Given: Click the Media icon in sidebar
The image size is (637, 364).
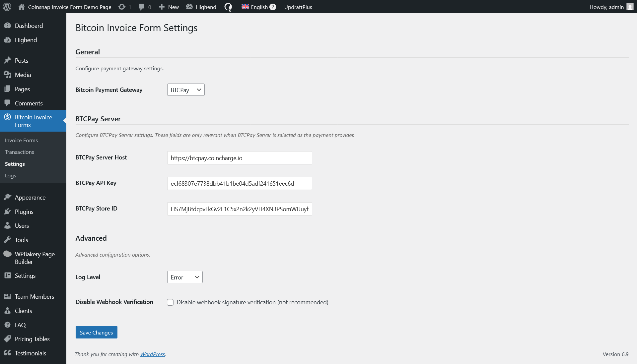Looking at the screenshot, I should [x=7, y=75].
